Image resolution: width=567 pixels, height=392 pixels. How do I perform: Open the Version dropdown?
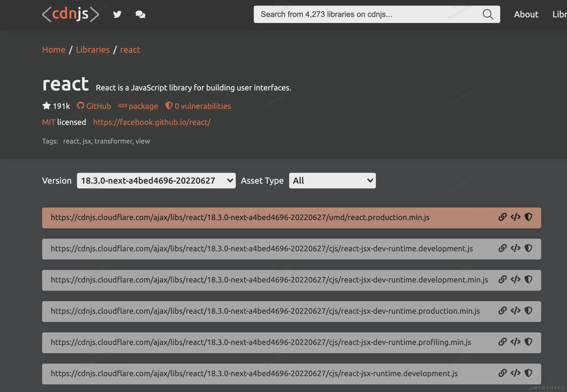156,181
